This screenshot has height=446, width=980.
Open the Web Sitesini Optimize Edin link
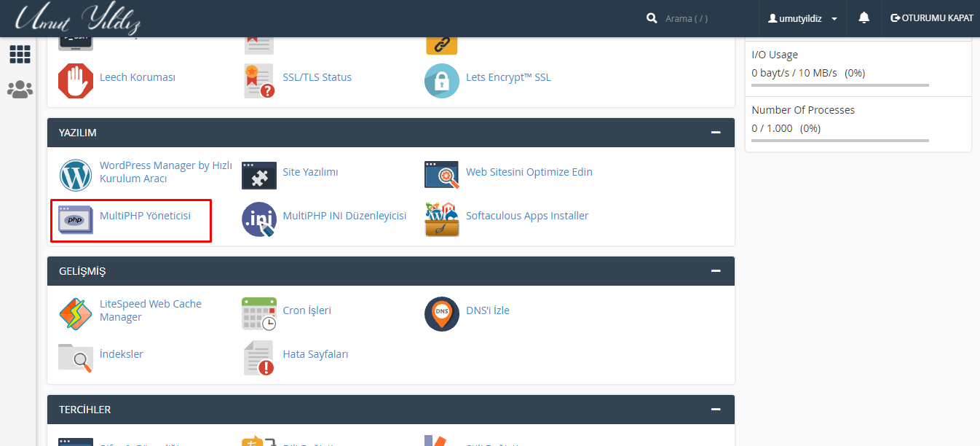click(x=529, y=172)
